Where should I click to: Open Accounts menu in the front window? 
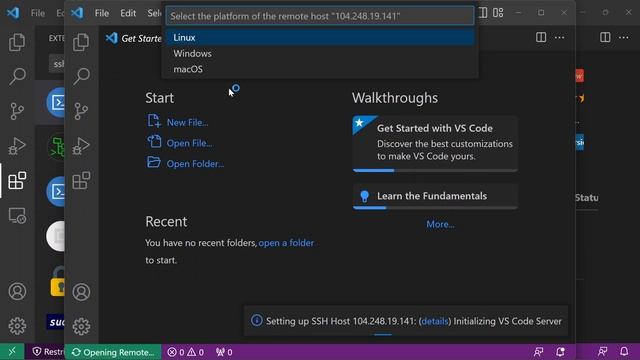click(x=81, y=292)
